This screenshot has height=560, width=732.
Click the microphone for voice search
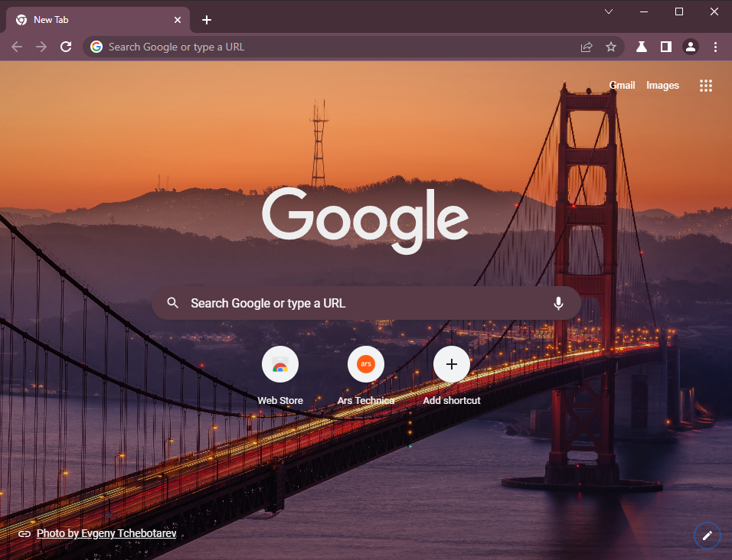pos(558,303)
